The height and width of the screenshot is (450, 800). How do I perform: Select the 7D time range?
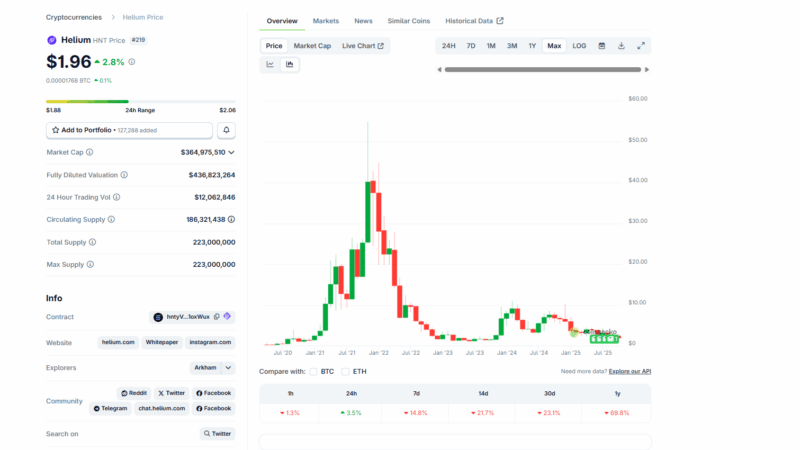click(471, 46)
